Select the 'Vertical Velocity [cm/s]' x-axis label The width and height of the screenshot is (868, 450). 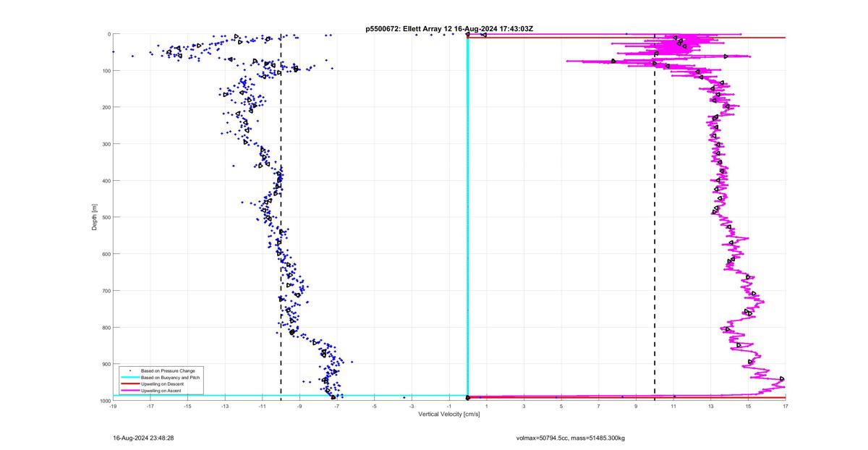pyautogui.click(x=449, y=414)
